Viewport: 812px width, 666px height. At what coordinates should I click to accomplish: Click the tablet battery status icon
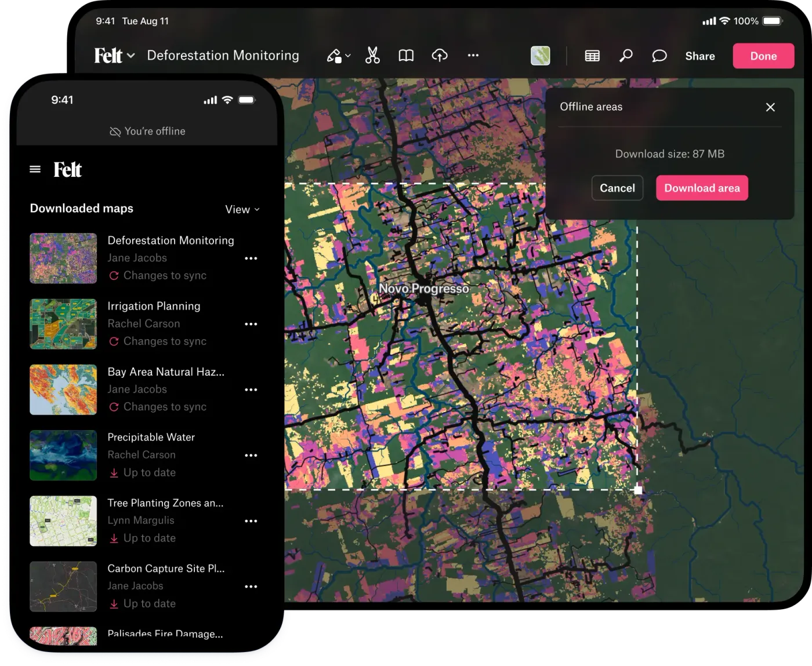point(773,21)
